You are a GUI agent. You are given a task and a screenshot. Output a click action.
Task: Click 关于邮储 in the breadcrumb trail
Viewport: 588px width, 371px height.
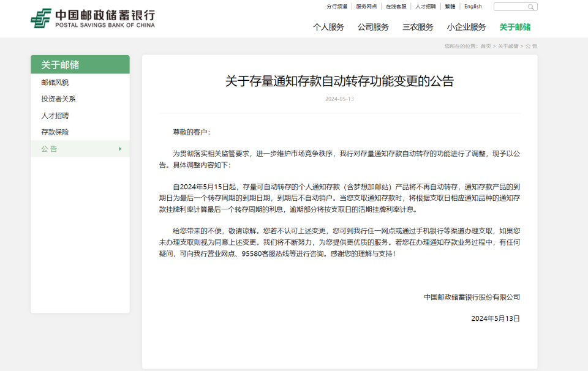pyautogui.click(x=508, y=46)
